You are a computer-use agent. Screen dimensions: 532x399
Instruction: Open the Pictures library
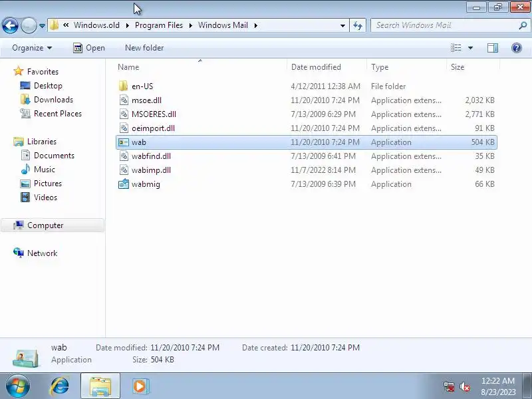pos(48,184)
